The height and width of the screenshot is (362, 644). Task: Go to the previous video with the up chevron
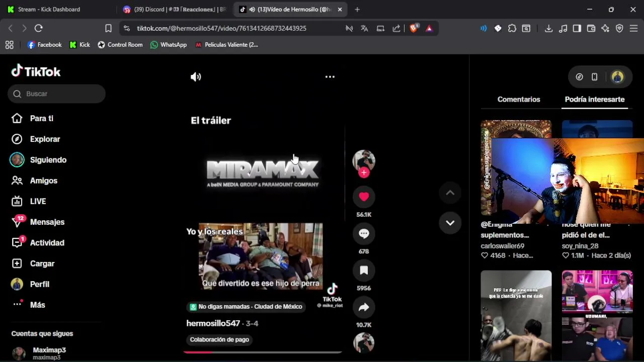(x=450, y=193)
